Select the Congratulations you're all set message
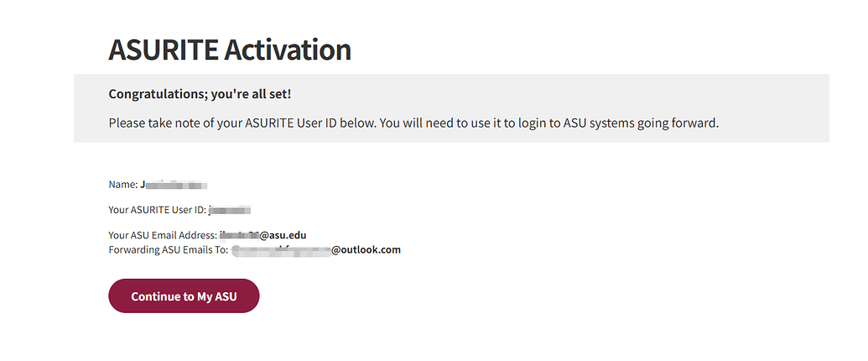Screen dimensions: 868x361 click(x=200, y=94)
